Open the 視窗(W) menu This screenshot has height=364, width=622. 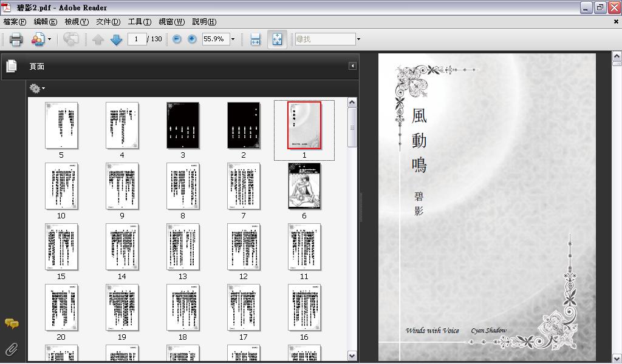point(171,22)
